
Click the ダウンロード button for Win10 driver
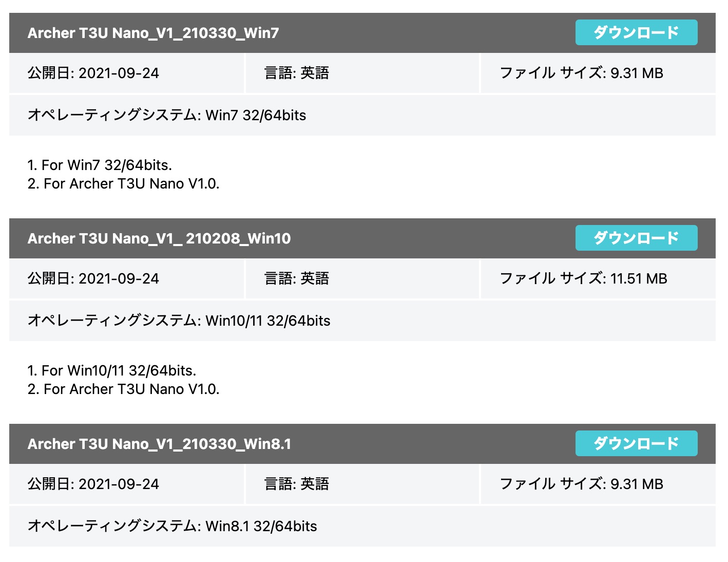click(636, 238)
